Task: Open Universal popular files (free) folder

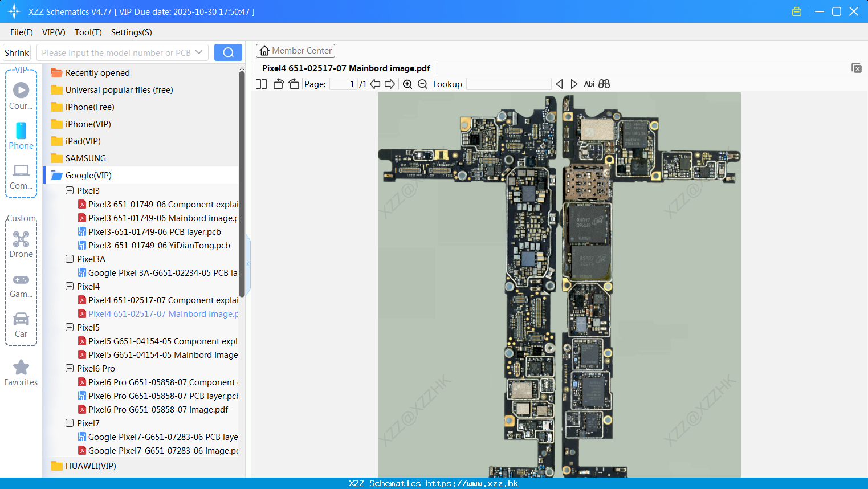Action: (x=119, y=90)
